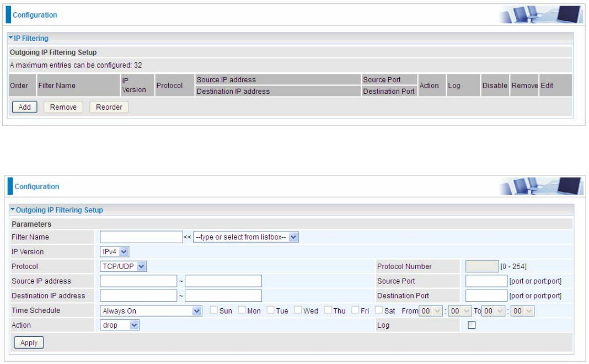Check the Wed checkbox
The height and width of the screenshot is (364, 589).
pos(298,310)
